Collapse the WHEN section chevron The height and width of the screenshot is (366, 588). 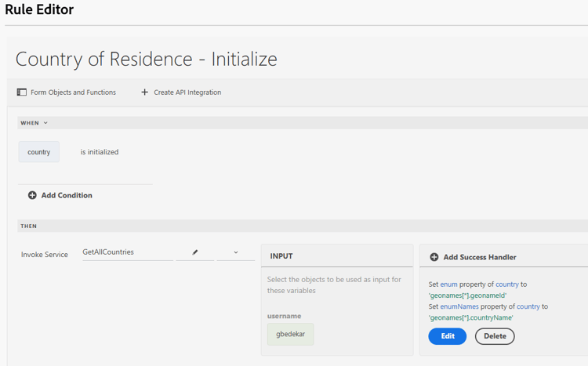(x=45, y=123)
